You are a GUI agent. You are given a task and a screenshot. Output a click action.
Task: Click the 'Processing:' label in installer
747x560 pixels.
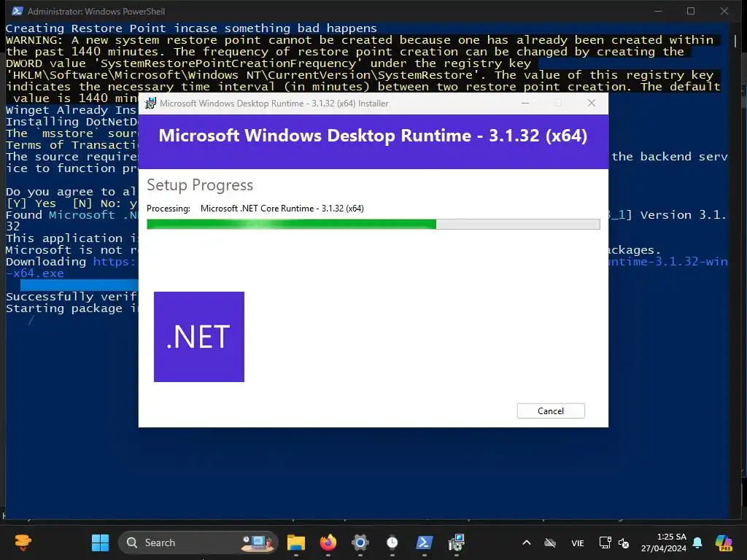[x=169, y=209]
